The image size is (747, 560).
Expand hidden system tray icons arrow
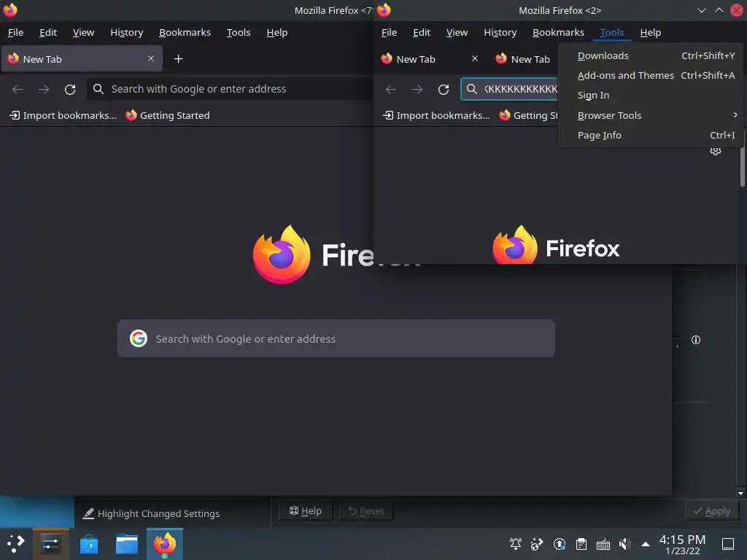click(646, 543)
